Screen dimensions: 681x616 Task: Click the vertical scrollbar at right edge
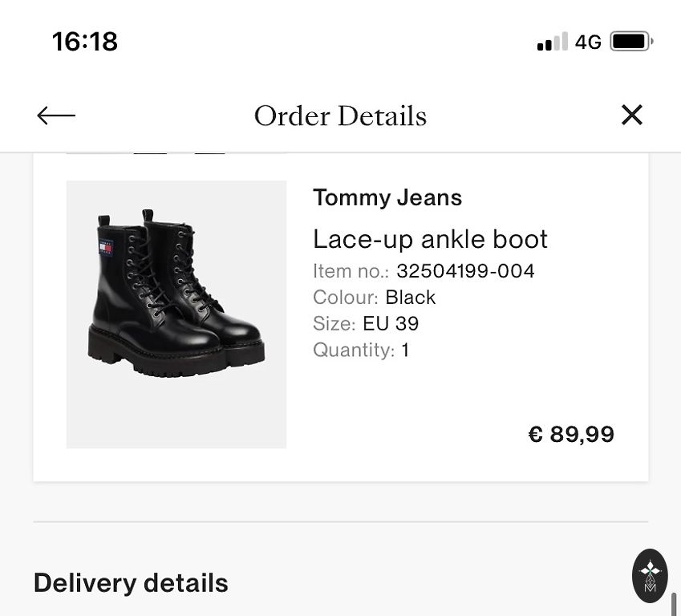click(x=674, y=603)
